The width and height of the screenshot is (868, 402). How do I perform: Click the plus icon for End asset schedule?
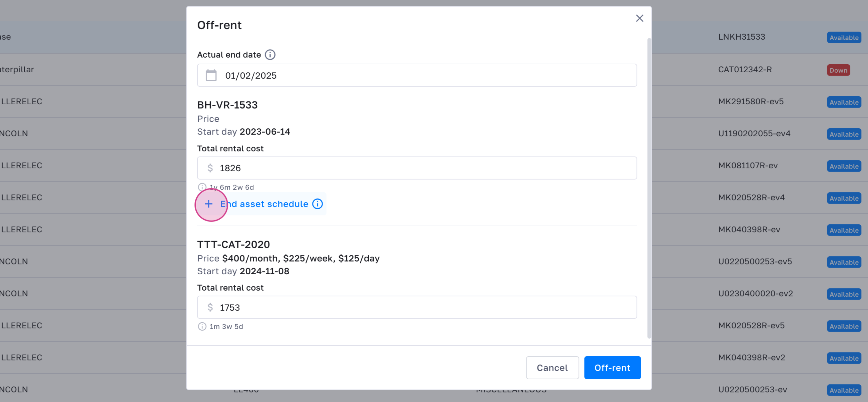click(x=209, y=204)
